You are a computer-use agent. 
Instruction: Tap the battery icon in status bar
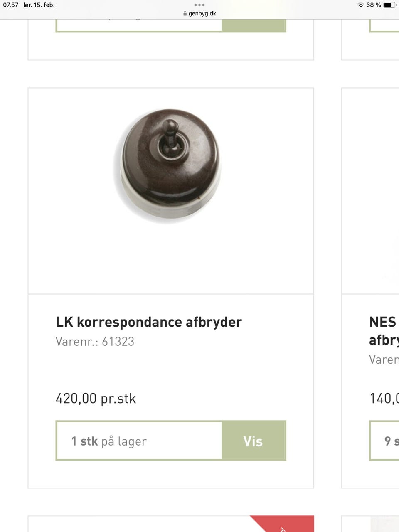[389, 5]
